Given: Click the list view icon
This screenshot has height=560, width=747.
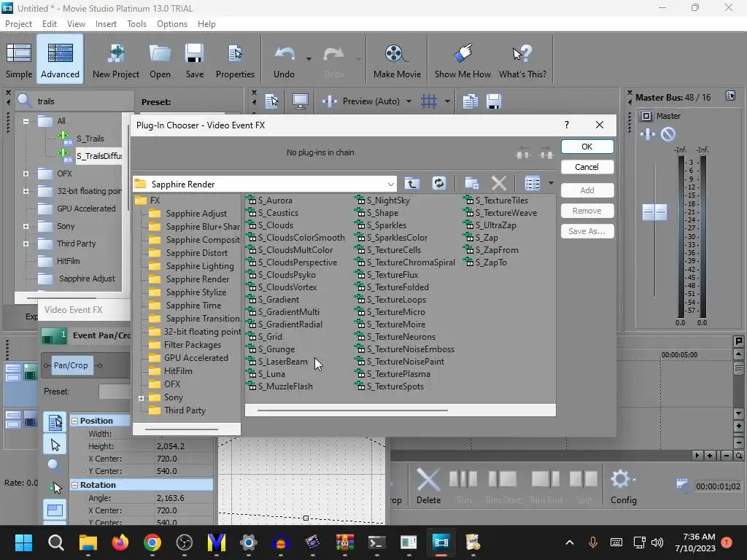Looking at the screenshot, I should [532, 183].
